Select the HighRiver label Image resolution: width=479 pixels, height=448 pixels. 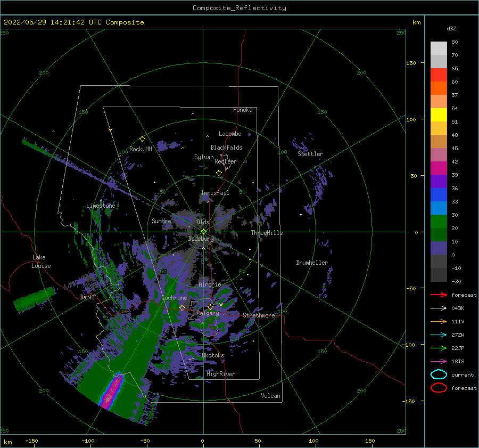[x=221, y=374]
